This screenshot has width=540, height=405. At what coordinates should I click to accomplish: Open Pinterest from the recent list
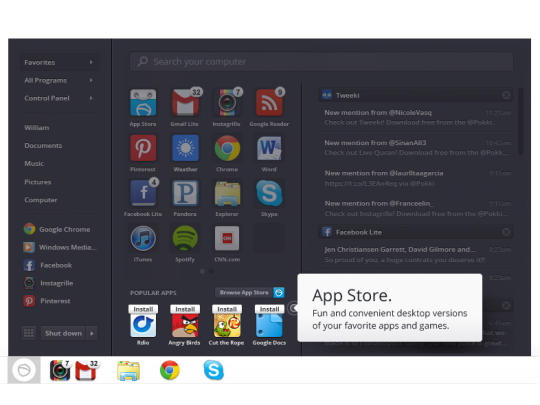47,301
